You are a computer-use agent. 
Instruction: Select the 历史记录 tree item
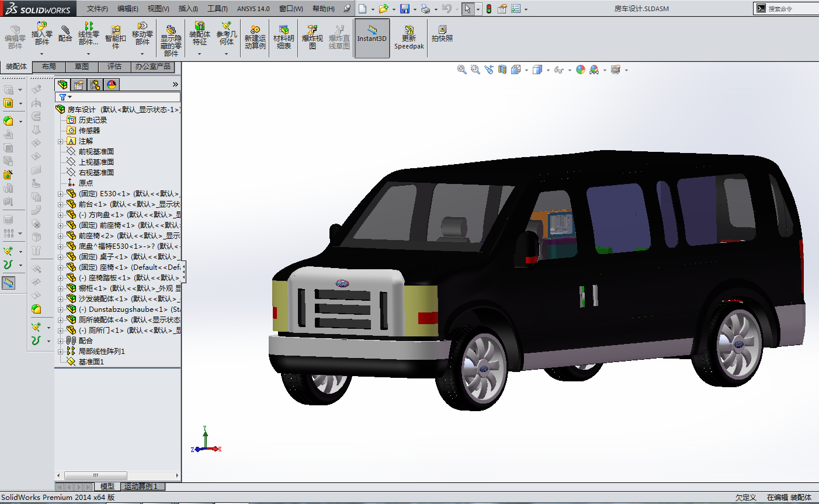click(x=93, y=120)
